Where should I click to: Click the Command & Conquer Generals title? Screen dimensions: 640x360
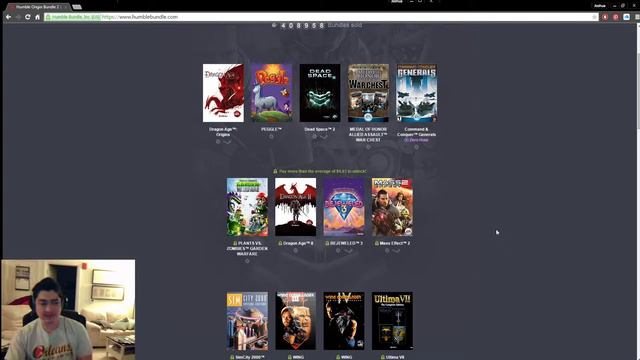[416, 132]
